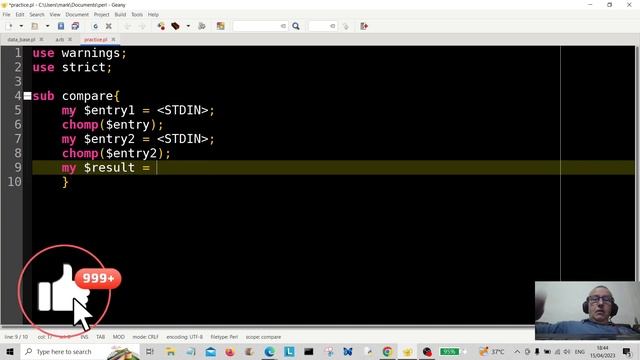Click 'line: 9 / 10' in status bar
The width and height of the screenshot is (640, 360).
[16, 337]
